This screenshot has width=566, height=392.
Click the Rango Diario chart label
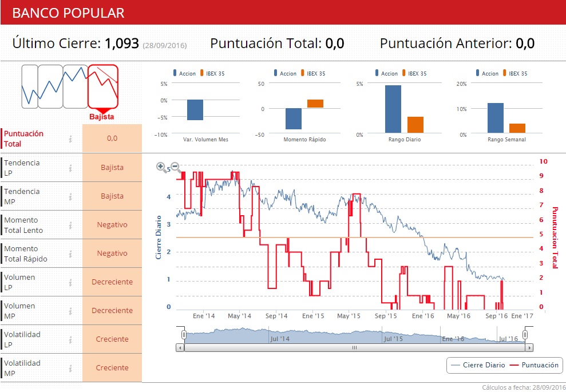pos(405,139)
